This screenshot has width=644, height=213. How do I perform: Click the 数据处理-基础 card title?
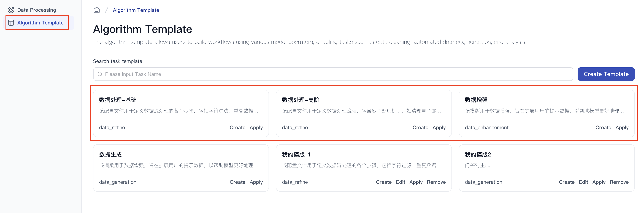coord(118,100)
